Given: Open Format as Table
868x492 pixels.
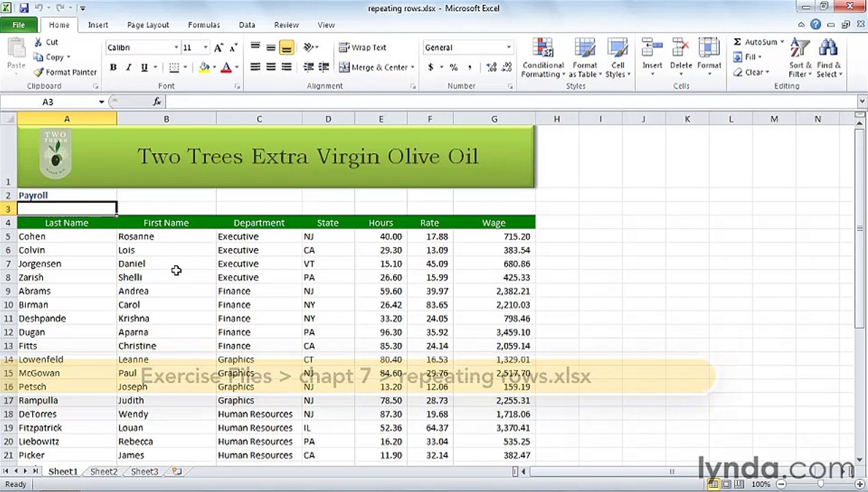Looking at the screenshot, I should click(584, 59).
